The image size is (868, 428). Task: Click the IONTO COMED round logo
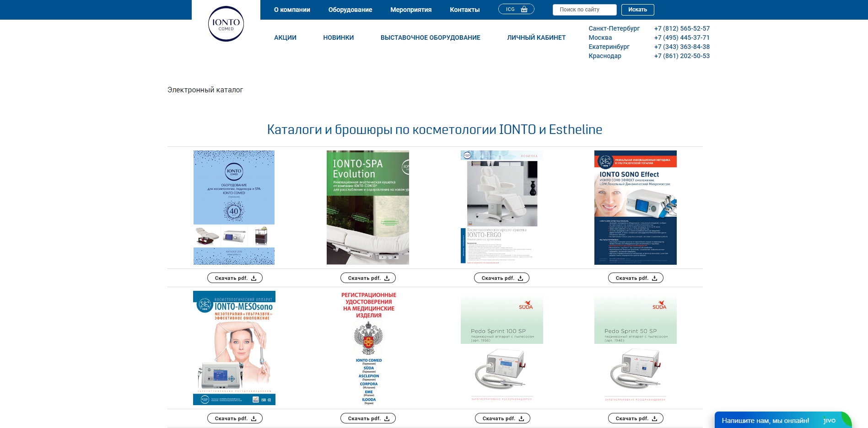click(x=226, y=24)
